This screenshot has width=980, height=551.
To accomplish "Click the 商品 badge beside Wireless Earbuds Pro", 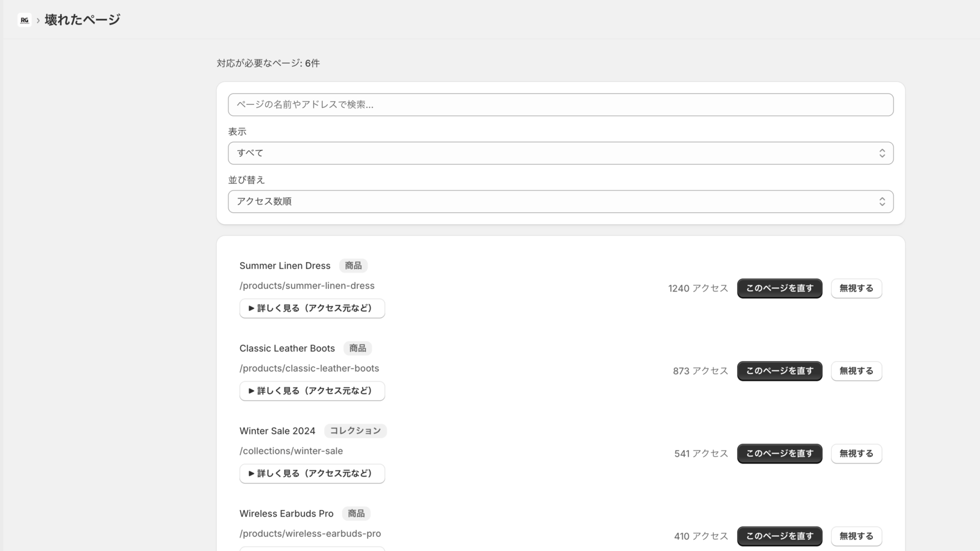I will point(356,514).
